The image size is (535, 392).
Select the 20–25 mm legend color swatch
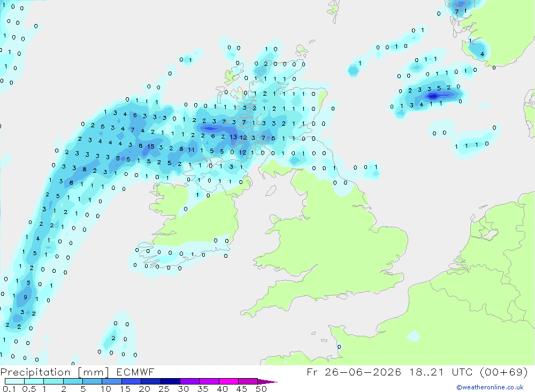[x=151, y=381]
